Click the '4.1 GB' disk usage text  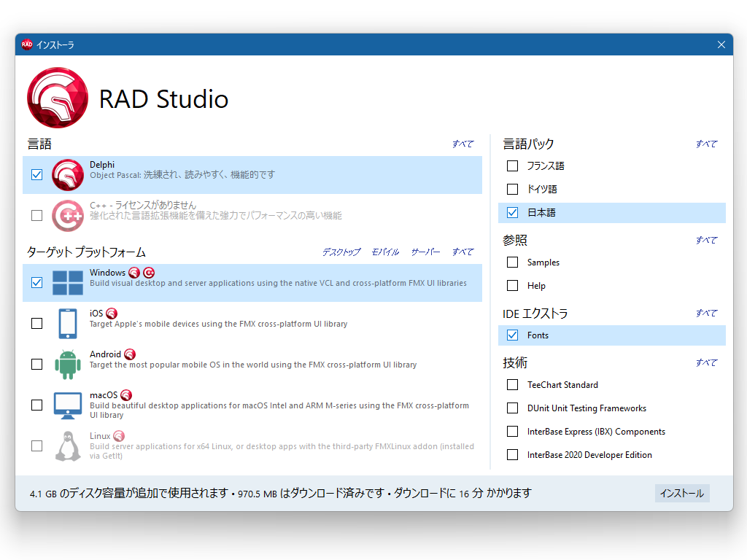[x=43, y=494]
